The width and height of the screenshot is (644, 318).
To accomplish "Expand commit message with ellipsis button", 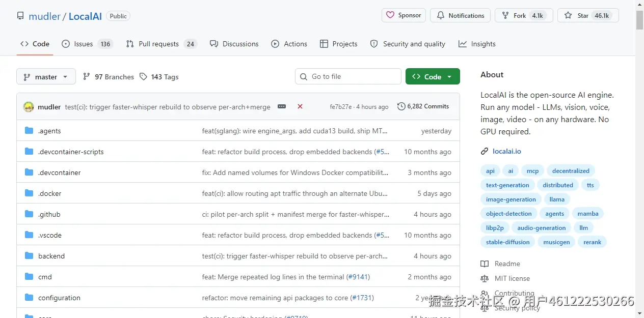I will (282, 106).
